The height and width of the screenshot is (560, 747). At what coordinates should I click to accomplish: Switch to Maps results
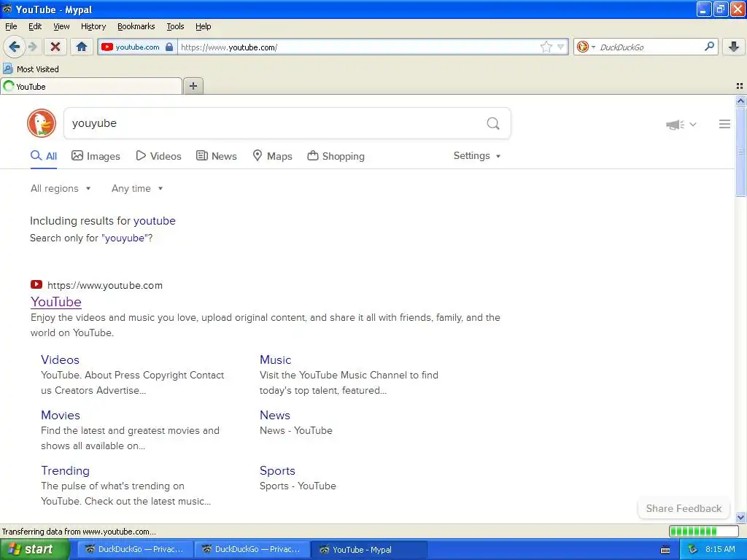coord(272,156)
